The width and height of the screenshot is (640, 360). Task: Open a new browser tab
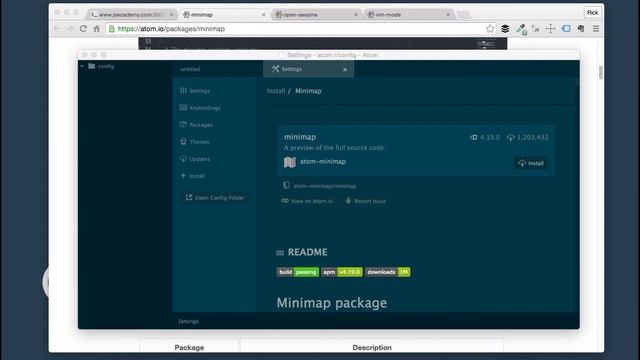click(x=464, y=15)
